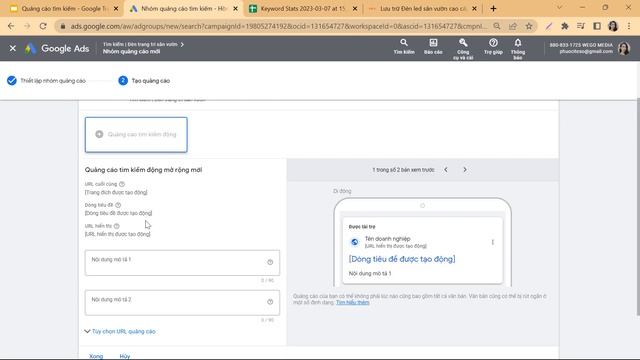Click the Dòng tiêu đề được tạo động preview headline
The image size is (640, 360).
coord(402,259)
